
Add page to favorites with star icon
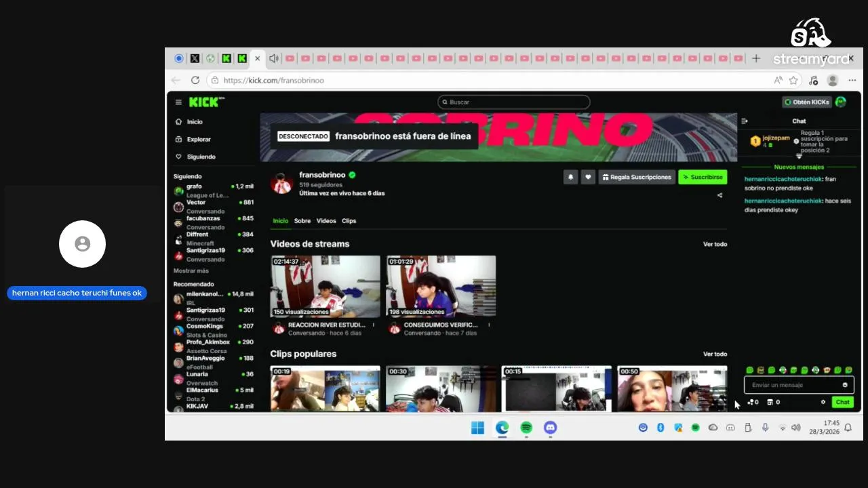tap(793, 80)
